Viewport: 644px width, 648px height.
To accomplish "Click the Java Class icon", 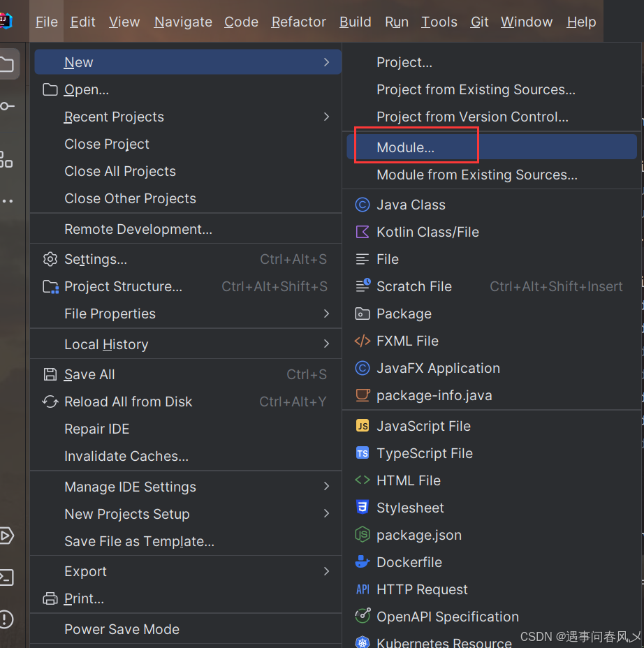I will pyautogui.click(x=363, y=205).
